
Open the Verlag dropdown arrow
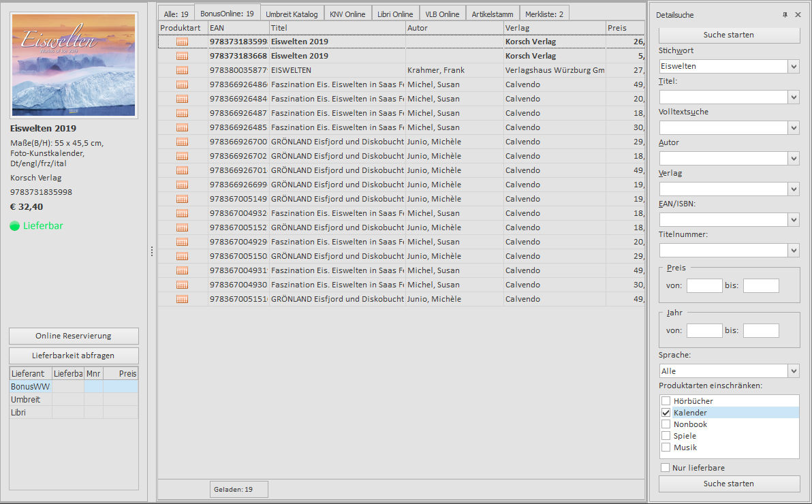[x=793, y=189]
